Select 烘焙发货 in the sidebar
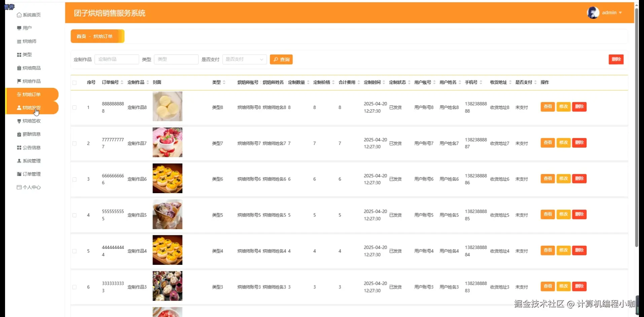 click(x=32, y=108)
